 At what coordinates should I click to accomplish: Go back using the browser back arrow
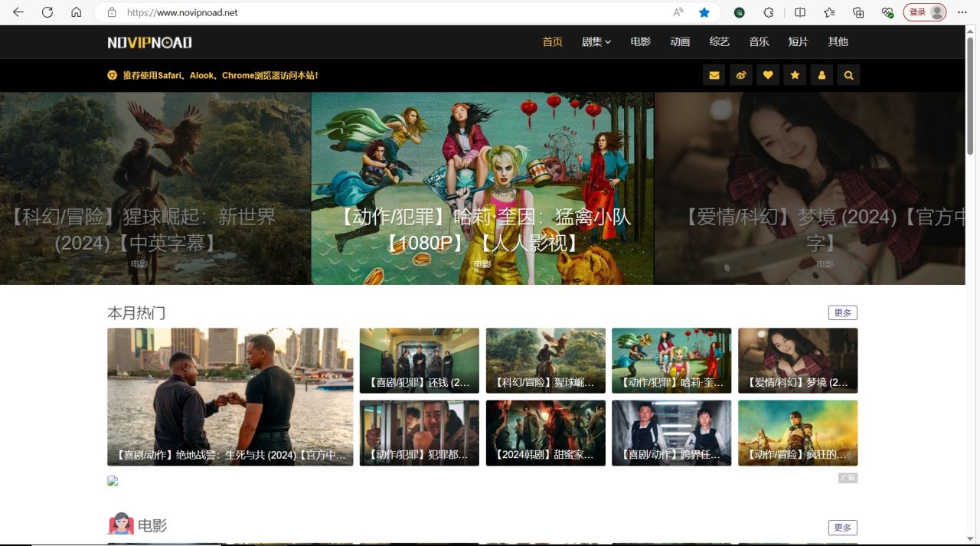(18, 12)
